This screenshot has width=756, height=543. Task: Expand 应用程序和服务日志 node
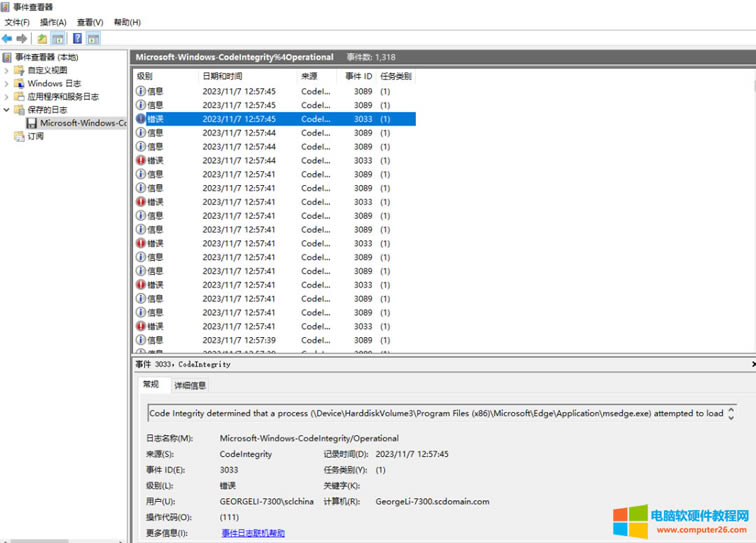[x=7, y=97]
